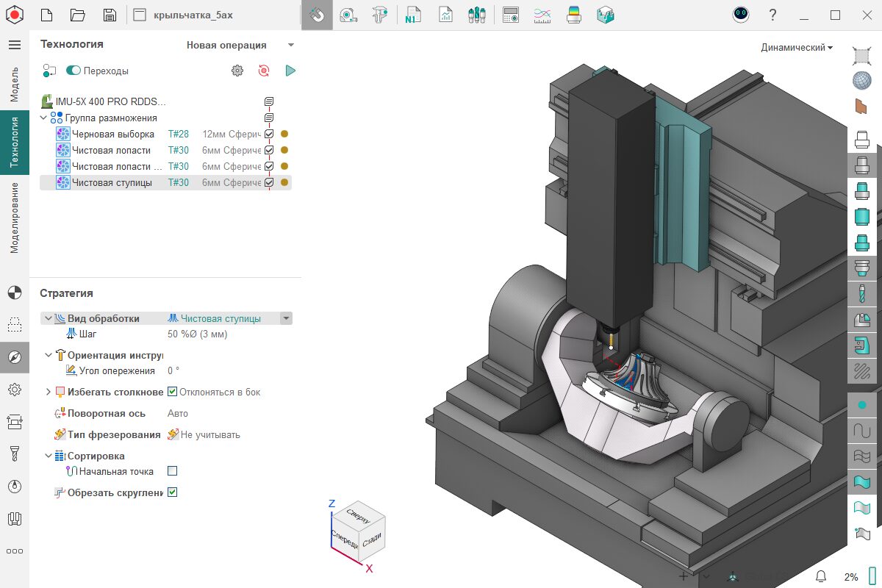Expand the Избегать столкновений section
Screen dimensions: 882x588
tap(49, 392)
